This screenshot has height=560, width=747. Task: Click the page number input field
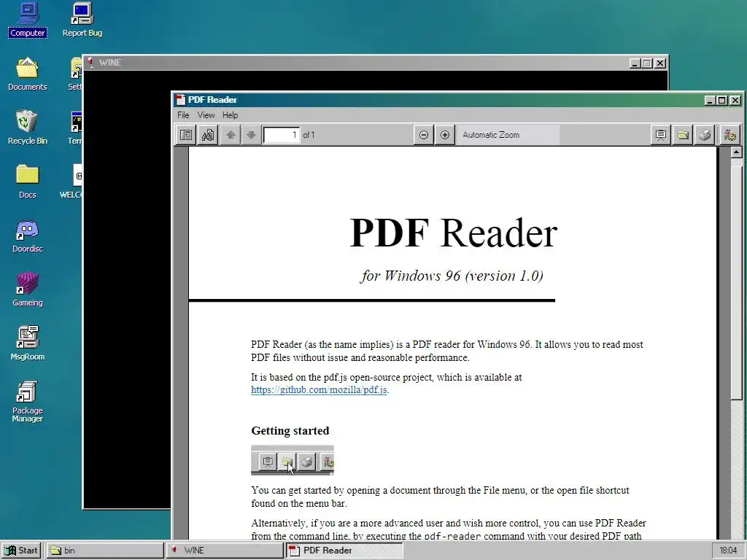coord(282,135)
